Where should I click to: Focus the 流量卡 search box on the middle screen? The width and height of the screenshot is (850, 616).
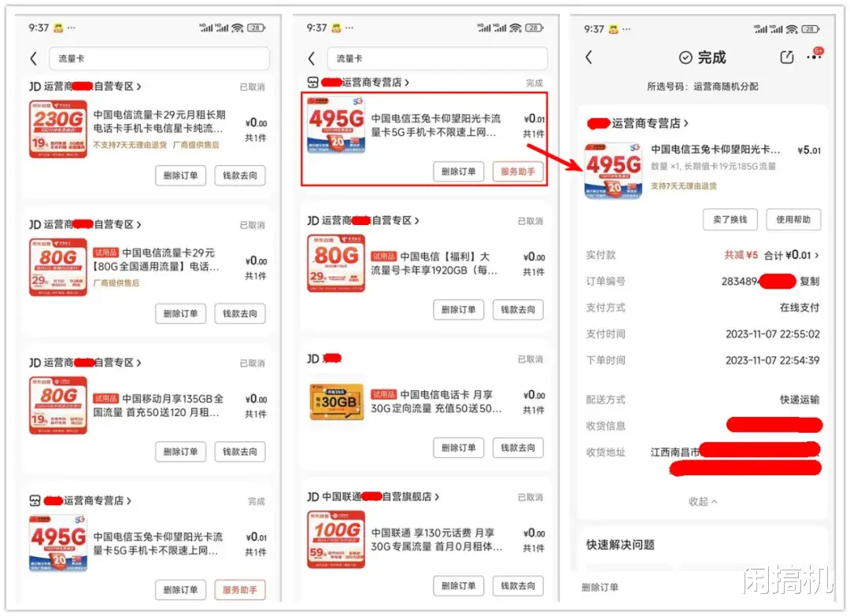(x=437, y=58)
